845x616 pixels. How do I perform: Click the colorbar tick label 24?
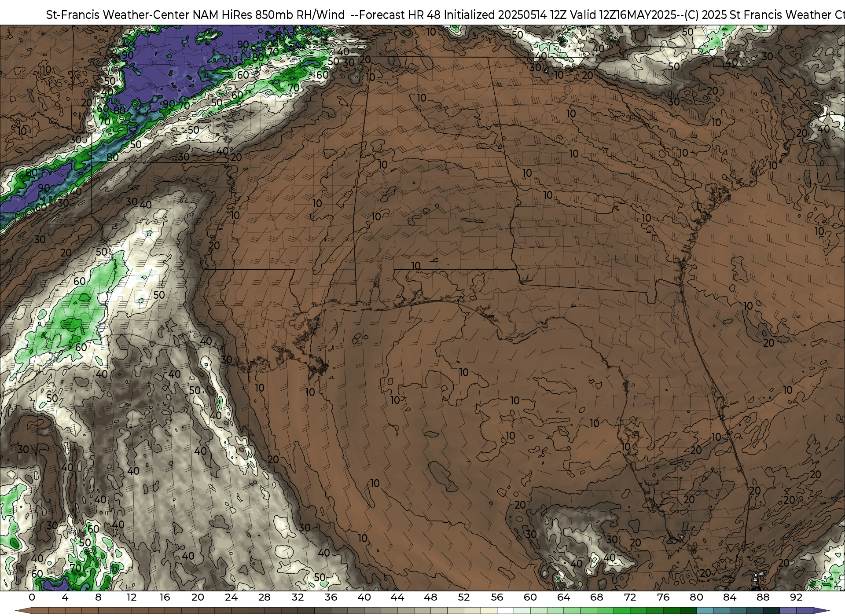click(231, 597)
